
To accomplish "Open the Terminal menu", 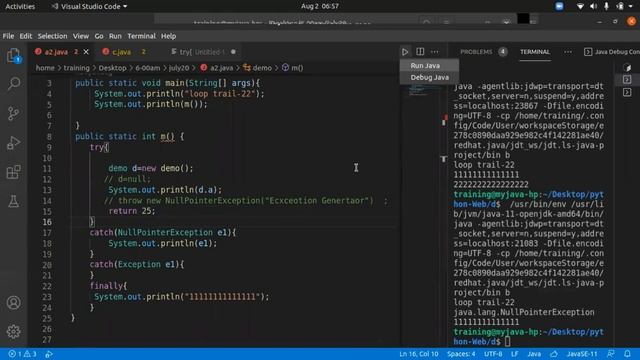I will pyautogui.click(x=141, y=36).
